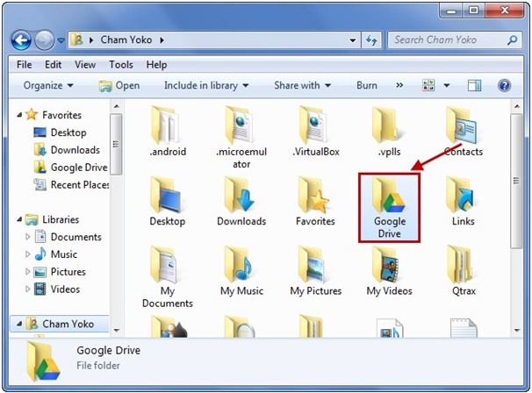
Task: Collapse the Cham Yoko tree node
Action: point(19,324)
